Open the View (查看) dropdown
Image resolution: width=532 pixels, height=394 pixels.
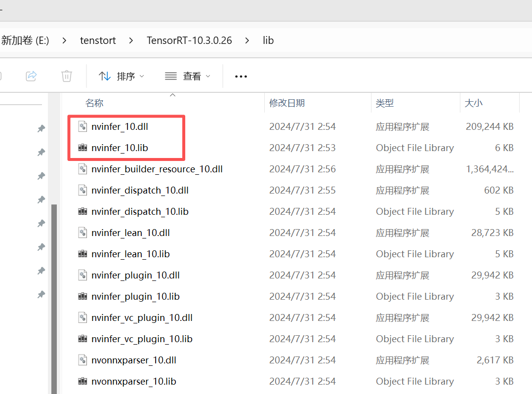pos(188,77)
